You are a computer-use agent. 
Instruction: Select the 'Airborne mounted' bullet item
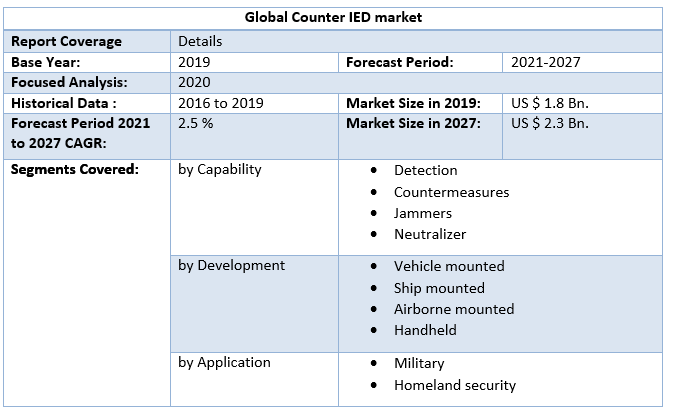453,309
